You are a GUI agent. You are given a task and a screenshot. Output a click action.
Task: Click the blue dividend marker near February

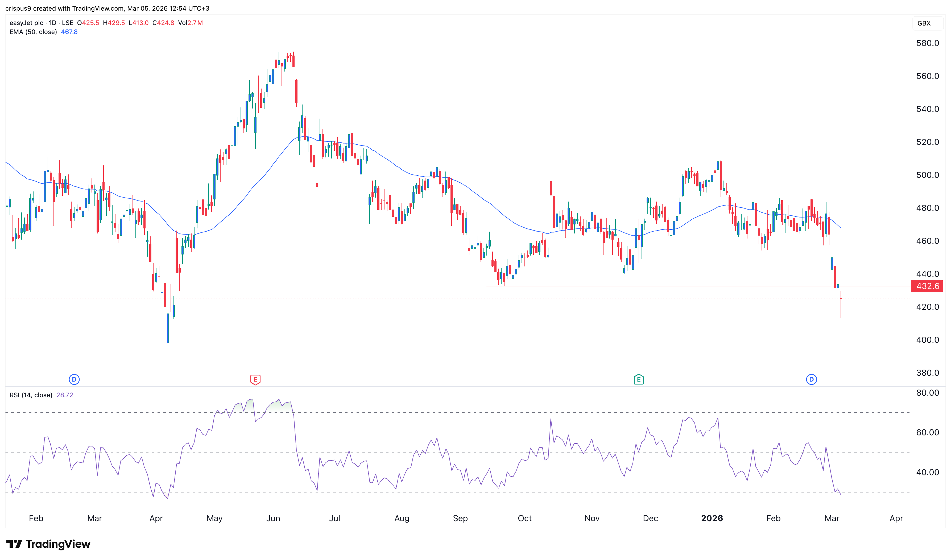tap(74, 379)
